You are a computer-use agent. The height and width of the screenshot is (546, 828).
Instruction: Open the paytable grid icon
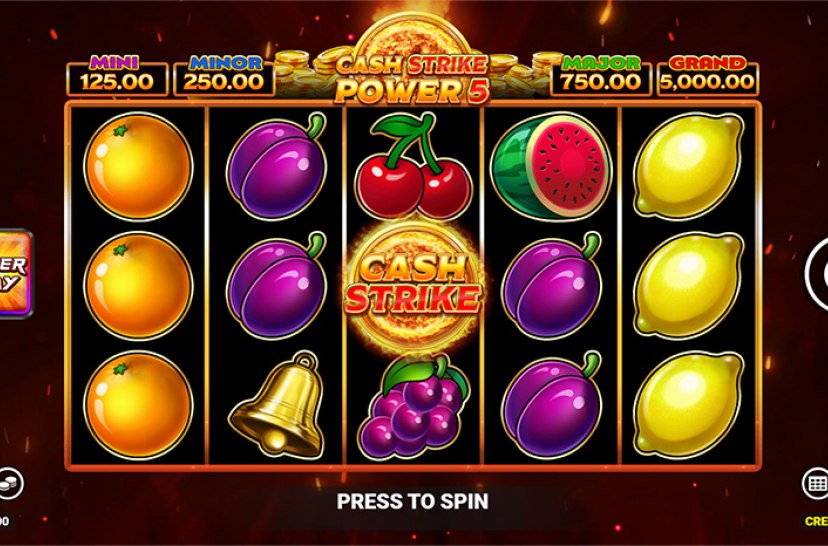[815, 483]
